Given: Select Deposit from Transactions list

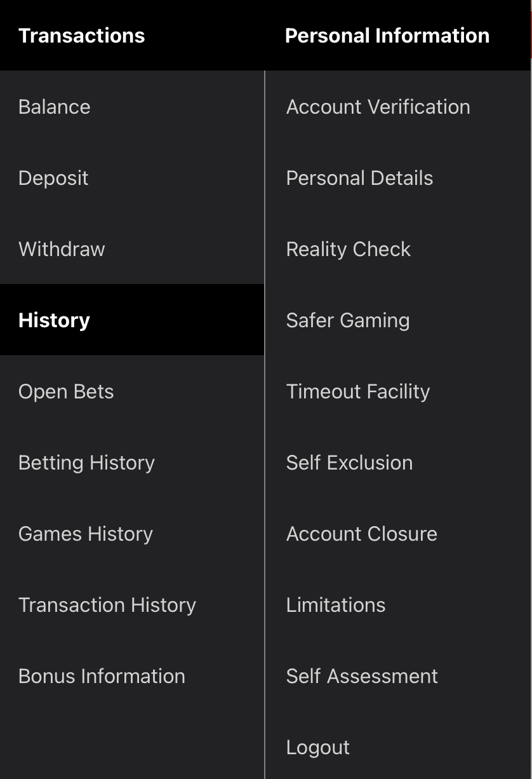Looking at the screenshot, I should [132, 178].
